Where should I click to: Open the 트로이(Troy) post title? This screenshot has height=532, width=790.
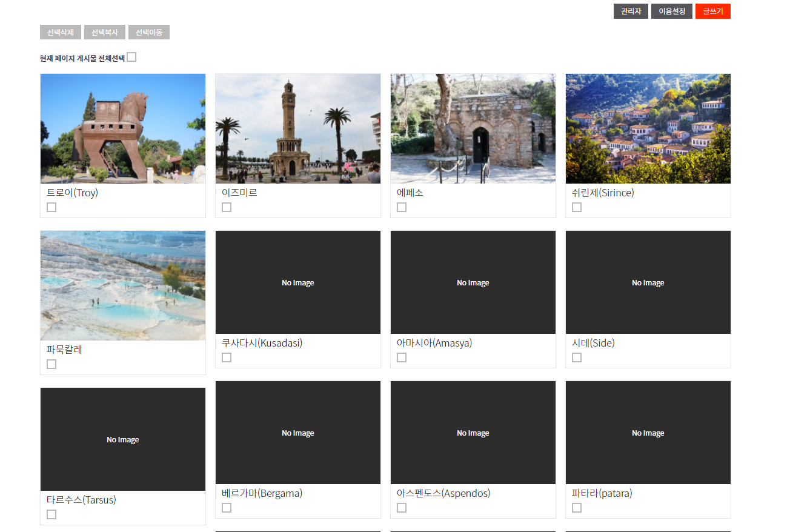pyautogui.click(x=72, y=193)
